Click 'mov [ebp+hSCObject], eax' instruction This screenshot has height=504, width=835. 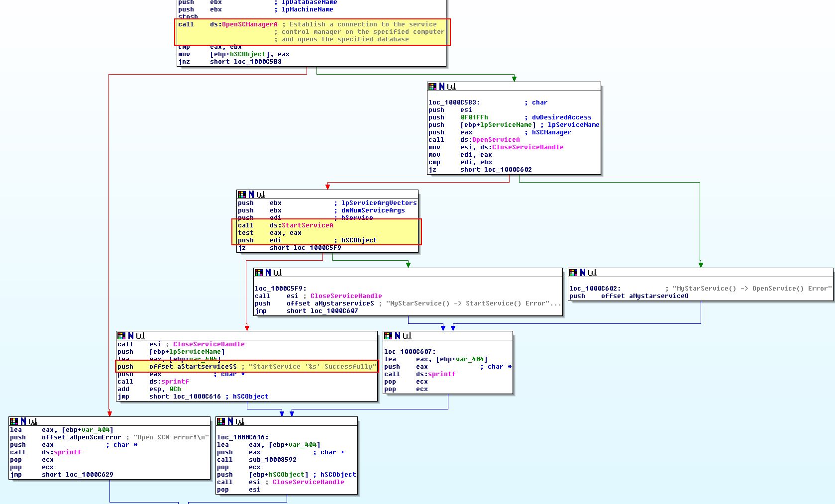pos(234,54)
